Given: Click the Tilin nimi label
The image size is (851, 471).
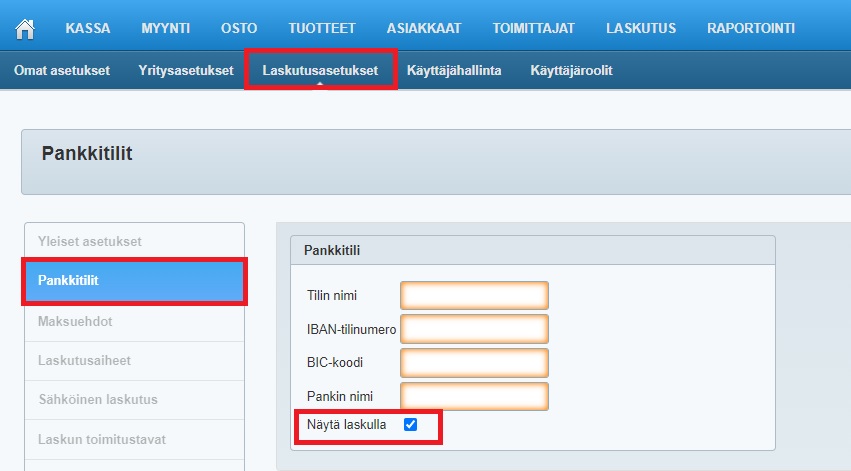Looking at the screenshot, I should pos(332,296).
